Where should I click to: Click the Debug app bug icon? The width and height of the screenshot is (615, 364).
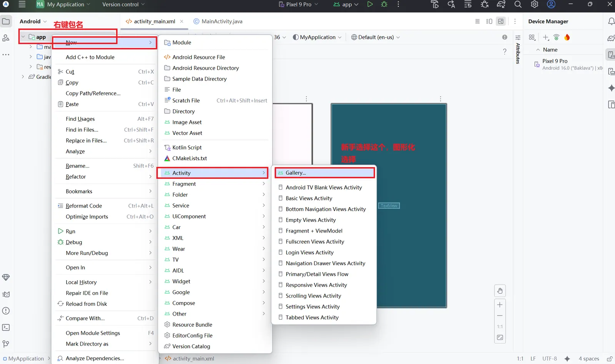coord(384,4)
